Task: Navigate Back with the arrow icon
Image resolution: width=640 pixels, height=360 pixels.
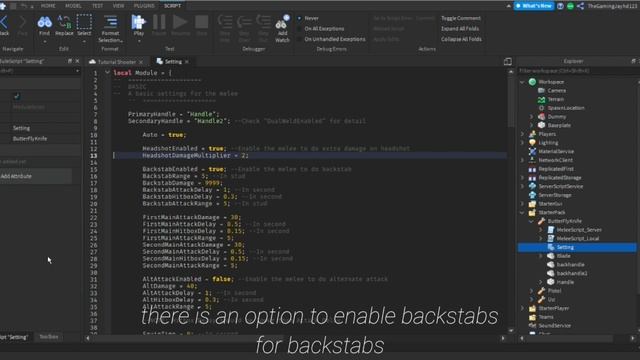Action: [x=4, y=22]
